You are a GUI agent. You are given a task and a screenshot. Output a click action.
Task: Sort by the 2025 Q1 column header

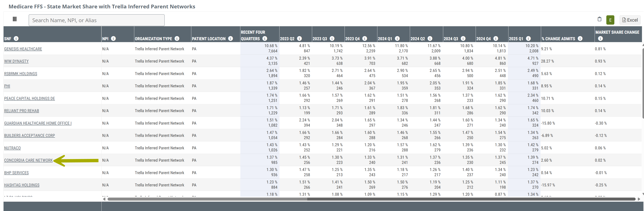pyautogui.click(x=516, y=39)
